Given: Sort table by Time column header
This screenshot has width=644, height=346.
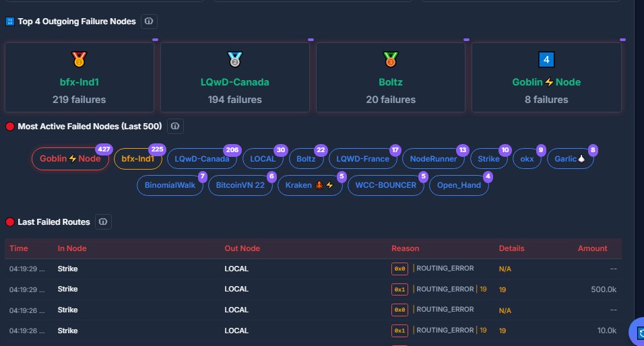Looking at the screenshot, I should (18, 248).
